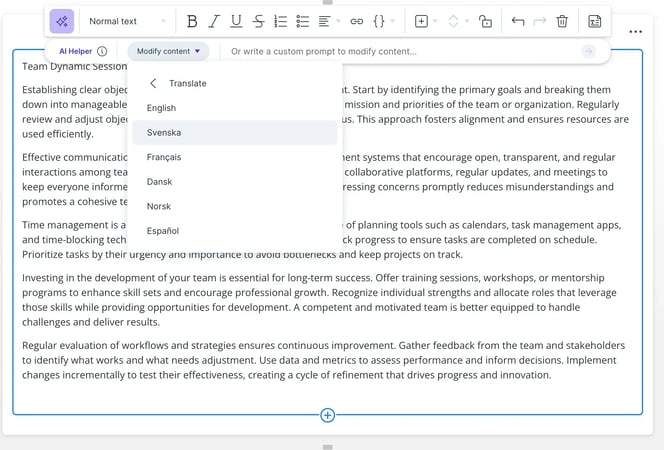Click the custom prompt input field
This screenshot has height=450, width=664.
(402, 51)
